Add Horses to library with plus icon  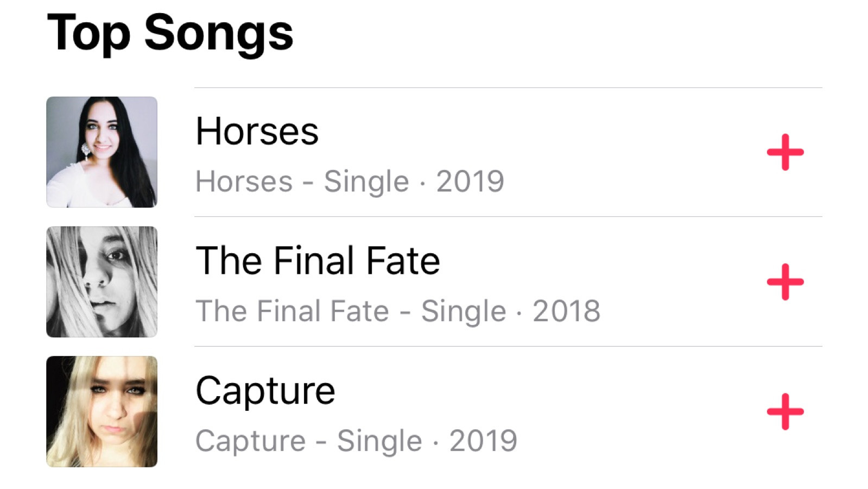785,152
